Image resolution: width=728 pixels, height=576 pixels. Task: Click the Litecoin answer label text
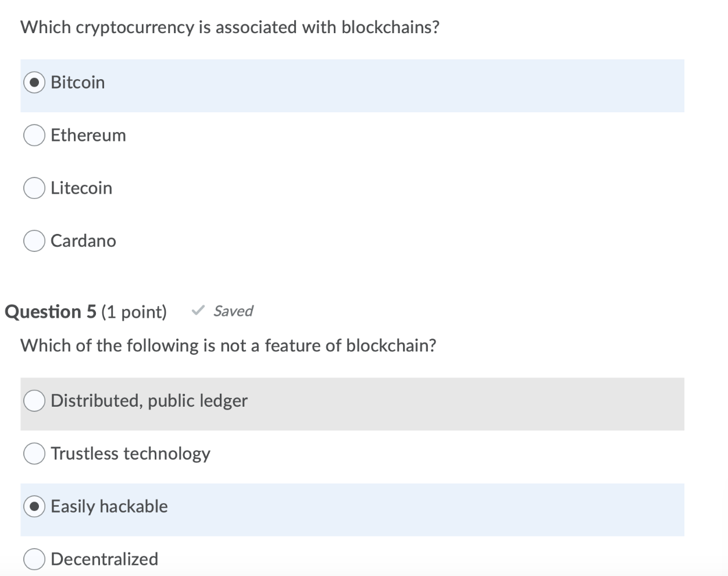click(x=81, y=187)
